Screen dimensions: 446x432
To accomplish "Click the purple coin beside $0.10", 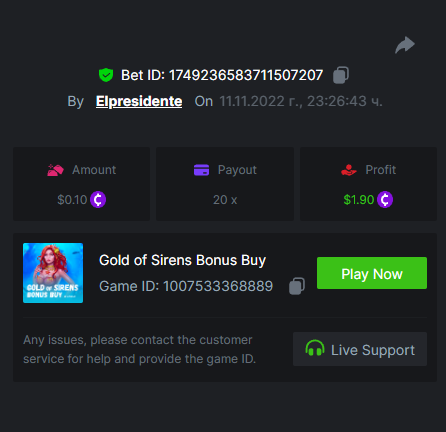I will (x=98, y=200).
